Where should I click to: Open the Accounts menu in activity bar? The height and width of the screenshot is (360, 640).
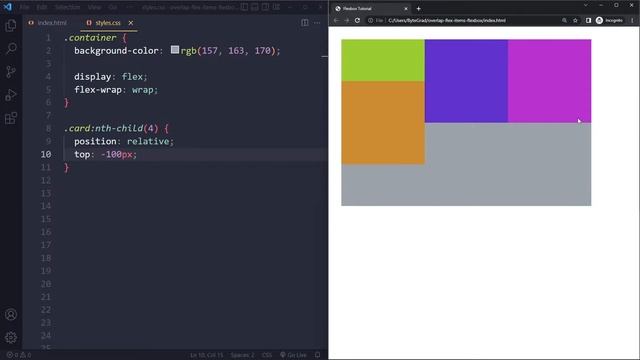pos(11,314)
